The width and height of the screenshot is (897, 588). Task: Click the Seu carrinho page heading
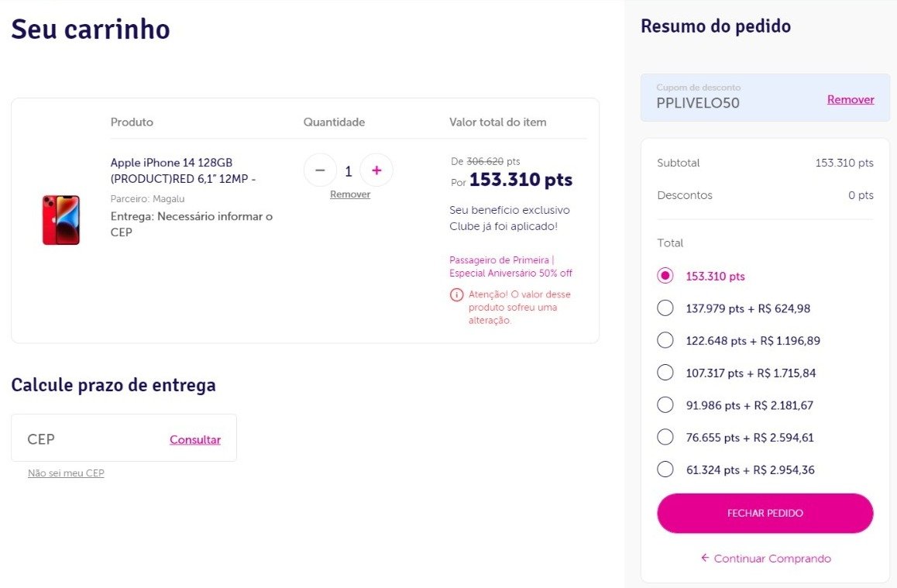pos(91,29)
